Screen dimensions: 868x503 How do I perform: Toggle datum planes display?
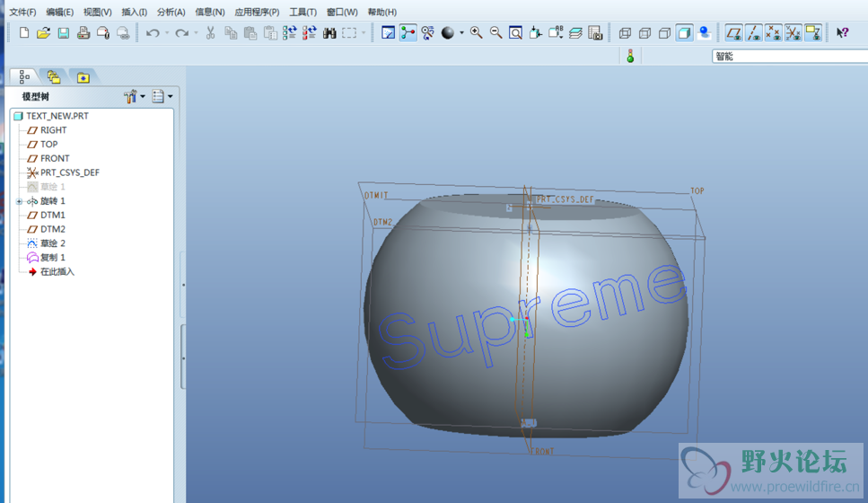click(733, 33)
